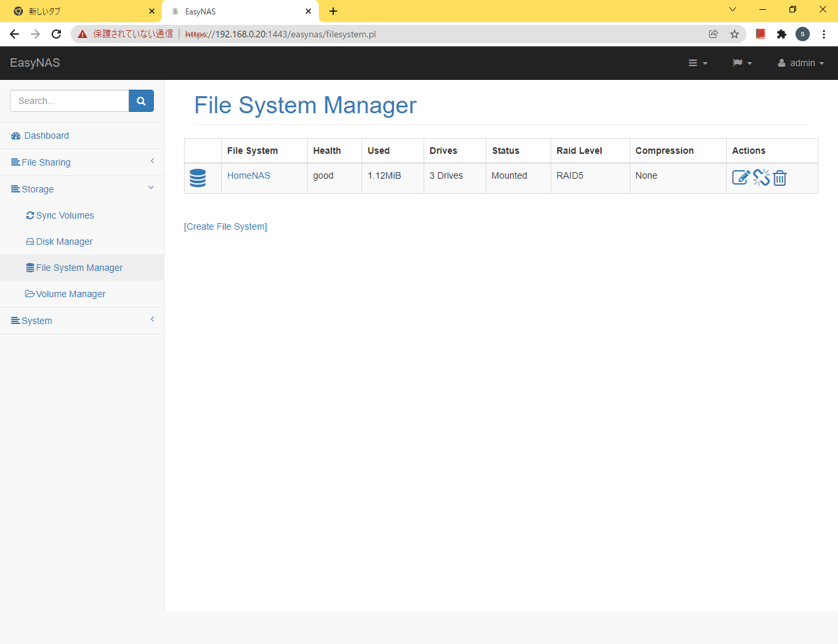Open the flag language dropdown in the navbar
Image resolution: width=838 pixels, height=644 pixels.
click(742, 63)
